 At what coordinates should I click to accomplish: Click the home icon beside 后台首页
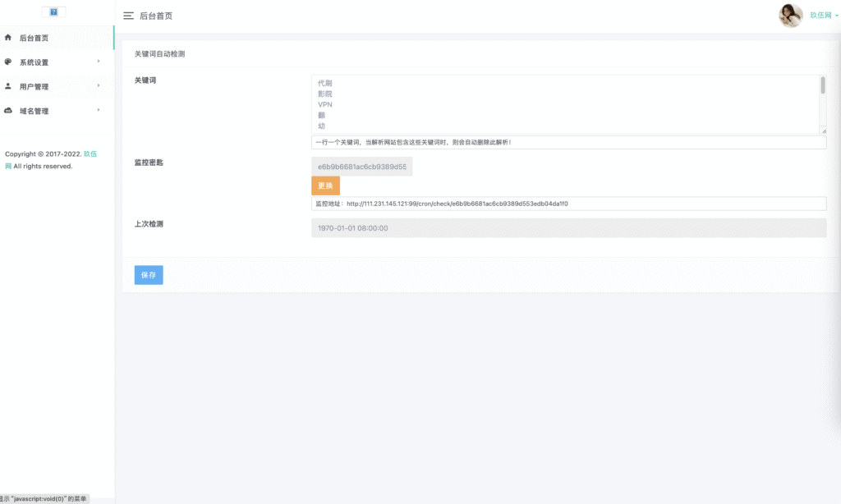(x=8, y=38)
